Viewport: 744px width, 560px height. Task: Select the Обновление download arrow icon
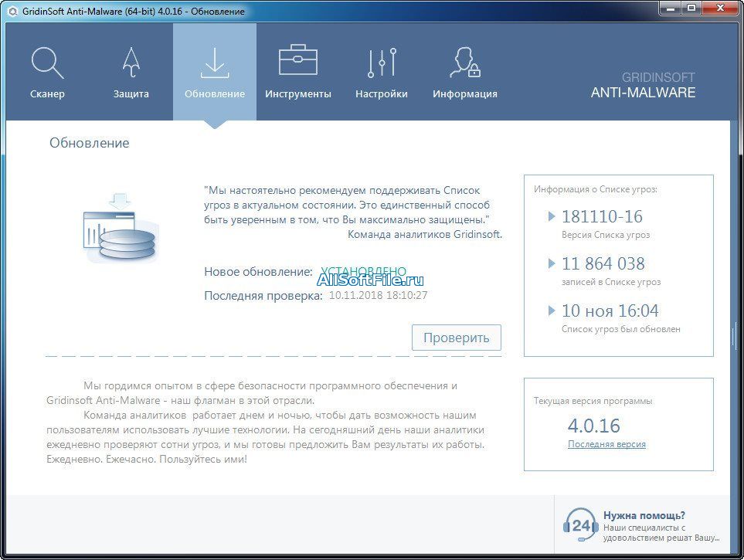point(215,62)
